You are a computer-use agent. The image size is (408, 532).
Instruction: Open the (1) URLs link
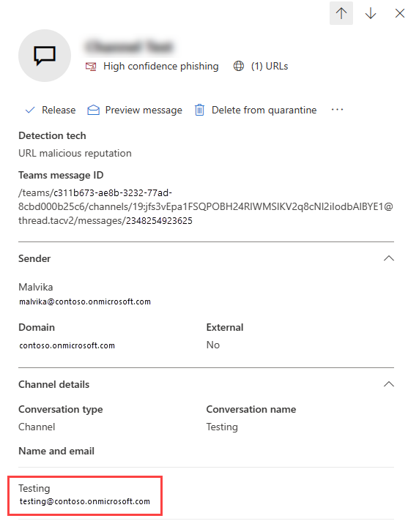pyautogui.click(x=270, y=66)
